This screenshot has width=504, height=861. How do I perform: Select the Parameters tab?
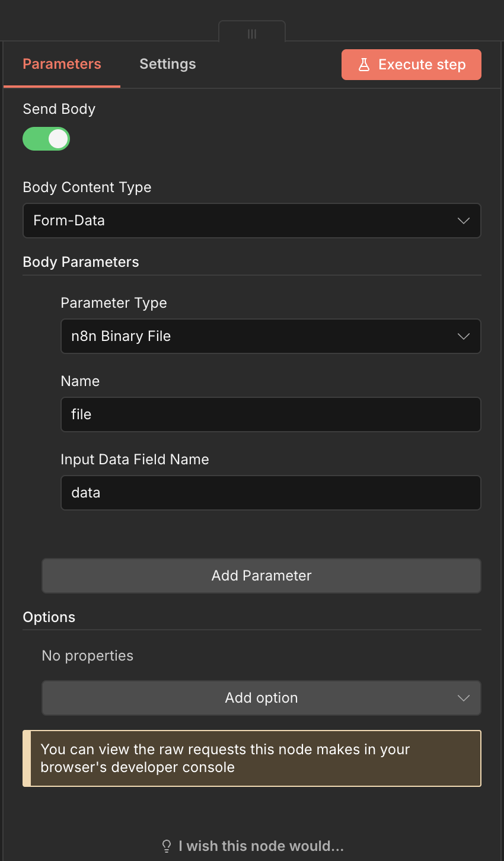61,63
